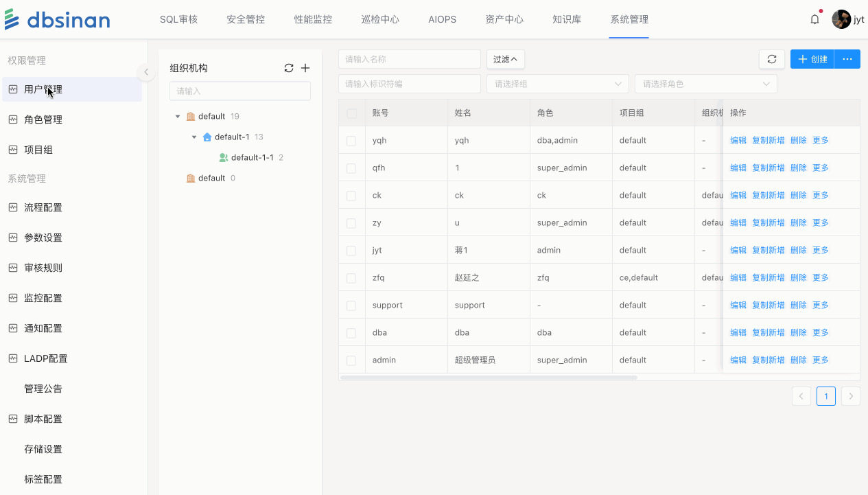Check the box for the yqh row

click(x=351, y=141)
